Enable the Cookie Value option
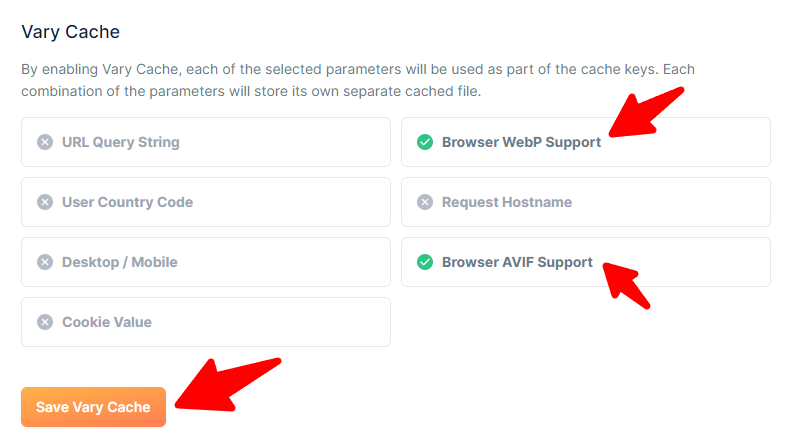The height and width of the screenshot is (448, 800). 206,322
